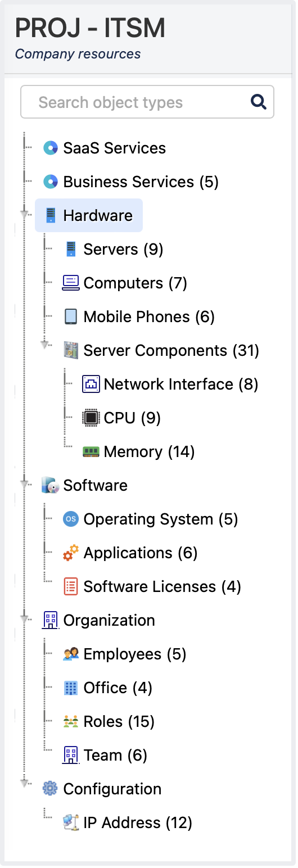Open Business Services (5) object type
This screenshot has height=868, width=298.
coord(141,182)
